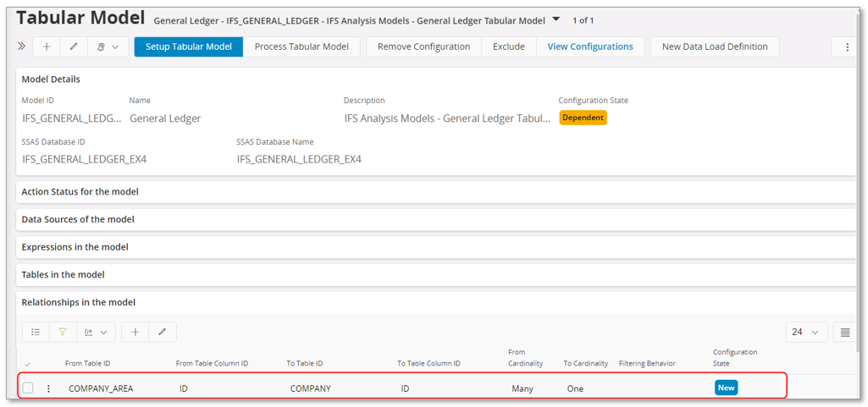The width and height of the screenshot is (868, 407).
Task: Add a new relationship with the plus icon
Action: click(x=135, y=332)
